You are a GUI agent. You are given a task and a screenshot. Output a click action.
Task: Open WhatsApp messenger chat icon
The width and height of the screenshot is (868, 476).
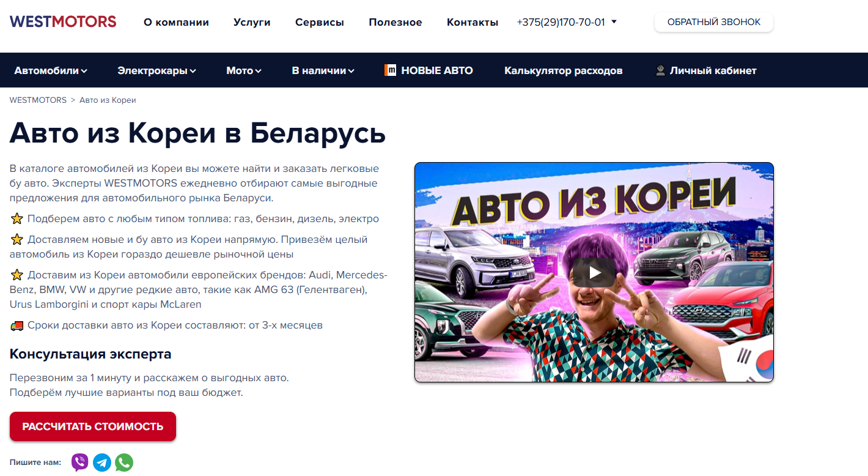coord(124,462)
